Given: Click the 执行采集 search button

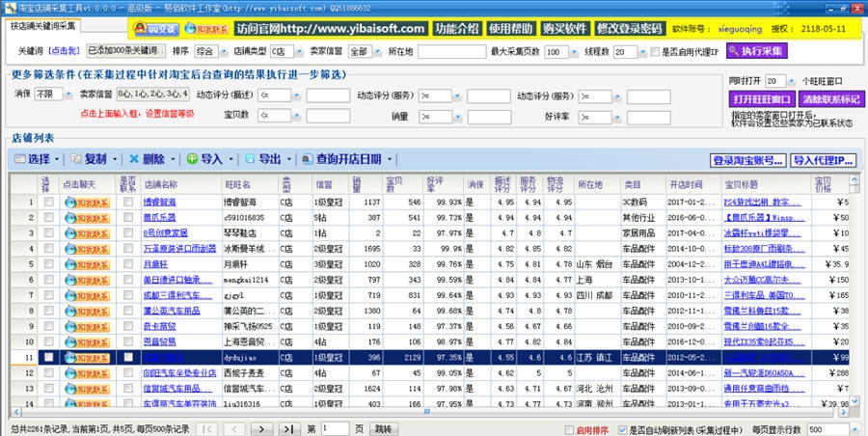Looking at the screenshot, I should pyautogui.click(x=757, y=51).
